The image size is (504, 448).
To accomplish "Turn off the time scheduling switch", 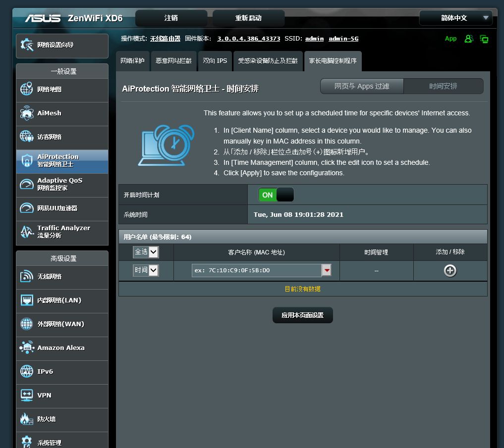I will [x=276, y=195].
